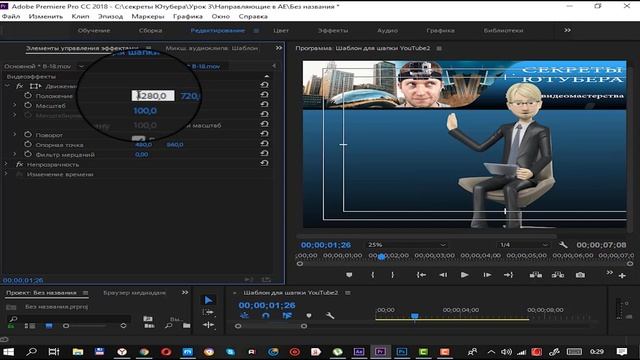This screenshot has height=360, width=640.
Task: Open After Effects from the taskbar
Action: tap(359, 351)
